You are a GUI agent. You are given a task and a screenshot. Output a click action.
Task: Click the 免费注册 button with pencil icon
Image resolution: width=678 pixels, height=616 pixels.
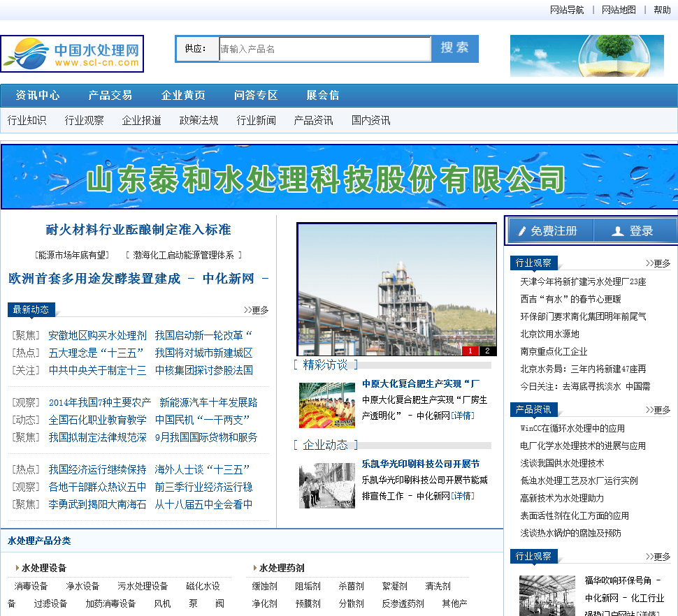click(x=551, y=230)
